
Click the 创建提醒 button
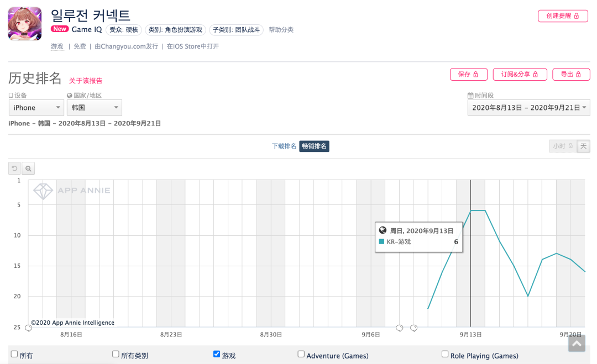pyautogui.click(x=563, y=16)
